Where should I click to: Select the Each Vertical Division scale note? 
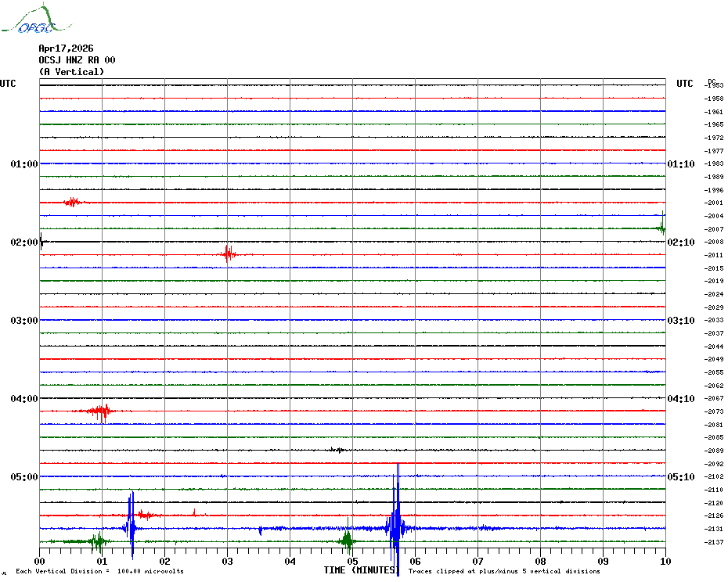click(99, 572)
